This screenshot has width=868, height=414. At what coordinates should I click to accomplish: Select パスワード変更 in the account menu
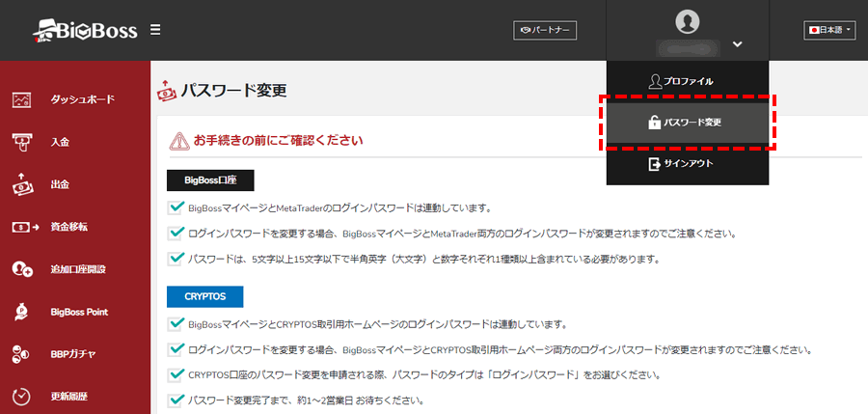click(688, 123)
